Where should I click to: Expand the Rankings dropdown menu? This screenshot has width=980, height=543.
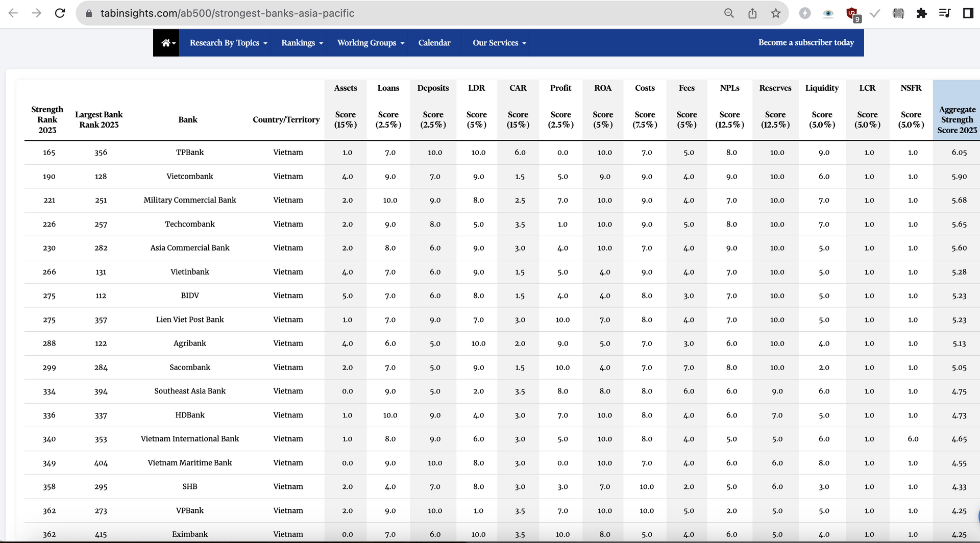tap(302, 43)
